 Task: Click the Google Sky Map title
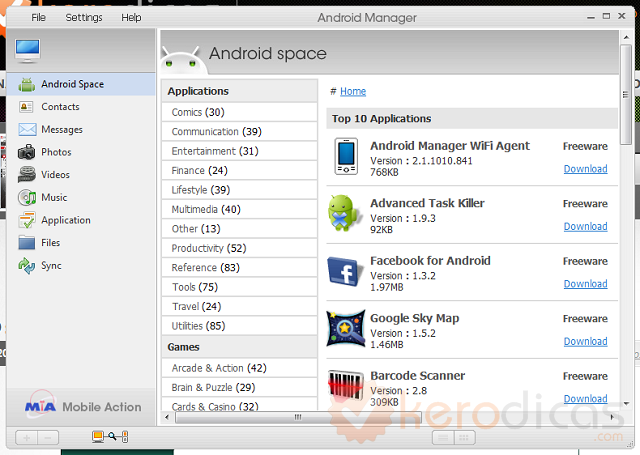[x=415, y=318]
